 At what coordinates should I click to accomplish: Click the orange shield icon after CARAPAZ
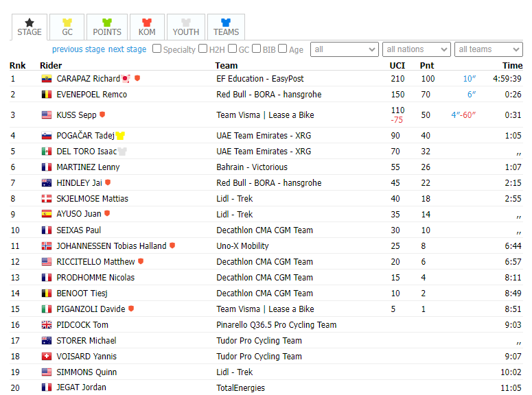(x=137, y=78)
